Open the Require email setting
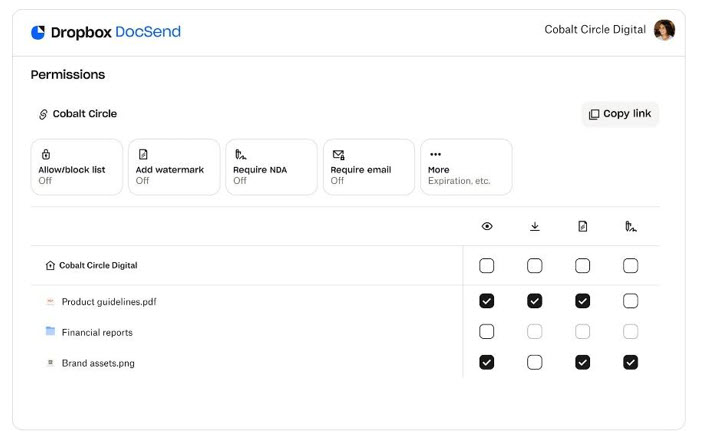 368,167
